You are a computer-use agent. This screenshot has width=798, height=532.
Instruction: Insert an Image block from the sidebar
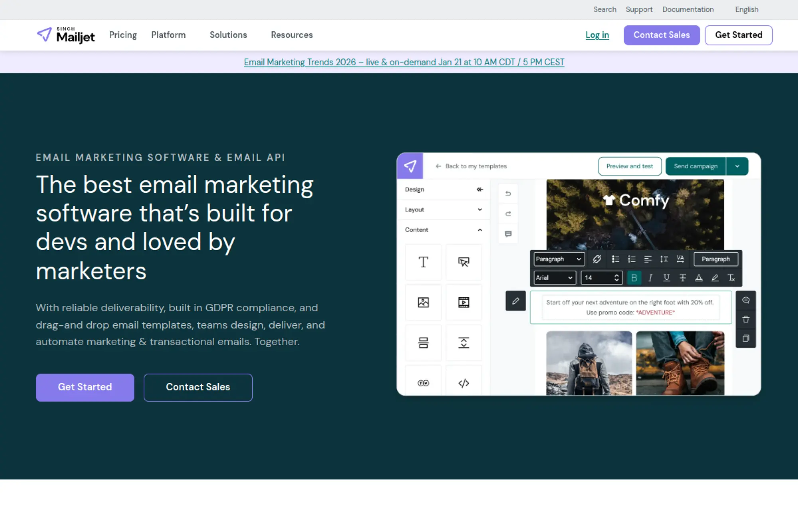point(423,303)
